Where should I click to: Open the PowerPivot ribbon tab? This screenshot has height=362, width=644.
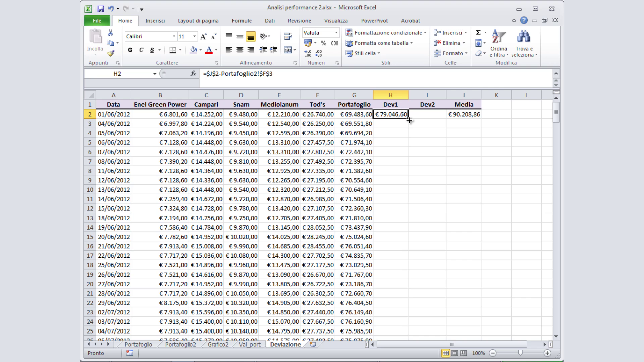(x=374, y=21)
